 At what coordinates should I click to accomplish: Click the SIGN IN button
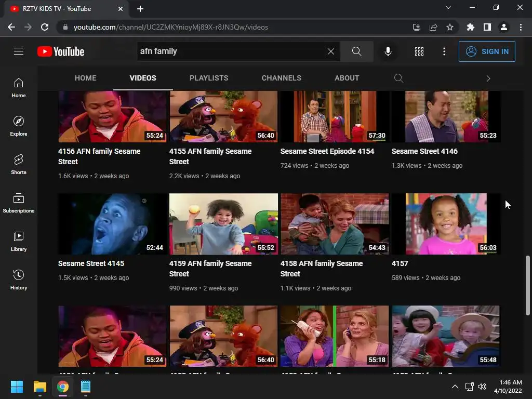pyautogui.click(x=487, y=51)
